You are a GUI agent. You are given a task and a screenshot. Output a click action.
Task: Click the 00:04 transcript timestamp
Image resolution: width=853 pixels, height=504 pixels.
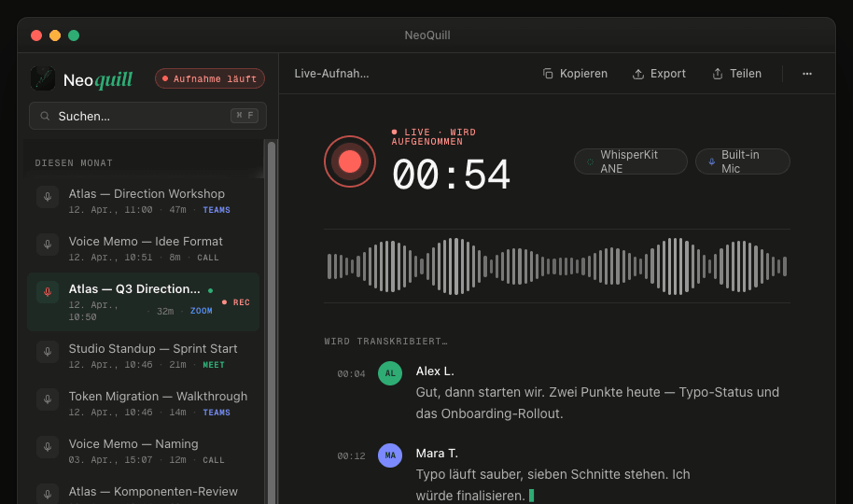pos(351,374)
